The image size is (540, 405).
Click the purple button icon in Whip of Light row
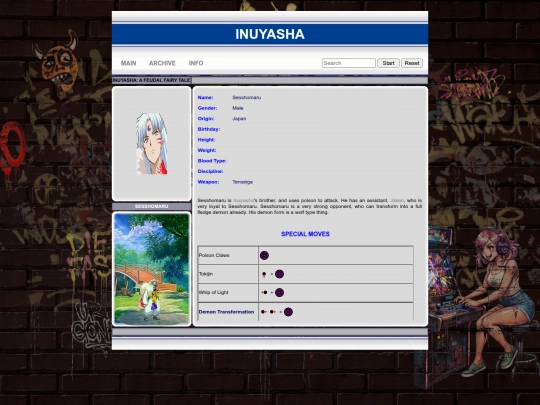[279, 293]
